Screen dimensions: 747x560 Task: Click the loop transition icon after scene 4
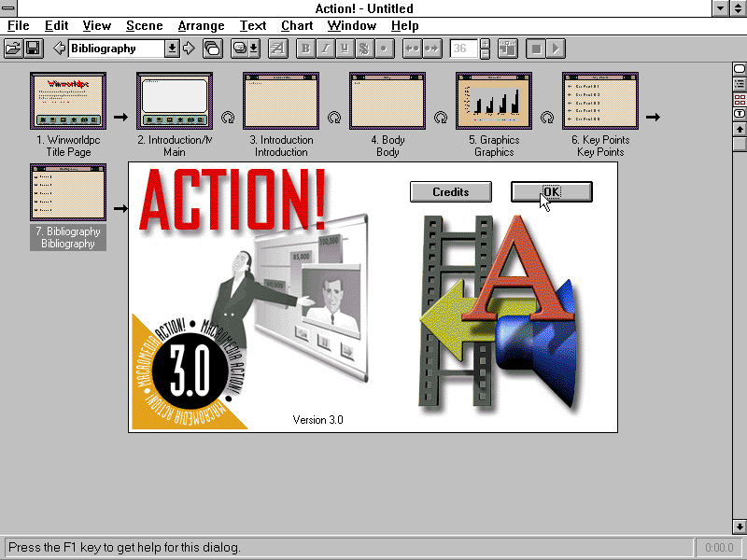(441, 117)
